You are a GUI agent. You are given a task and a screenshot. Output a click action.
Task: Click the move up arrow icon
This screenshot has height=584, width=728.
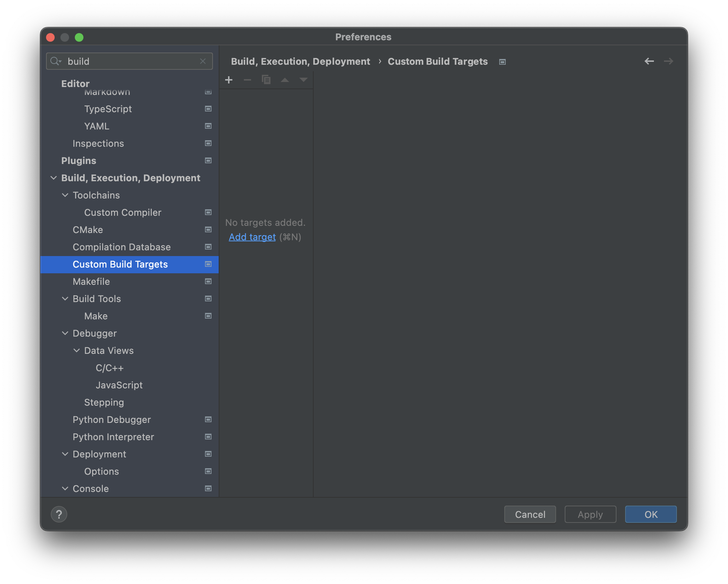click(285, 80)
